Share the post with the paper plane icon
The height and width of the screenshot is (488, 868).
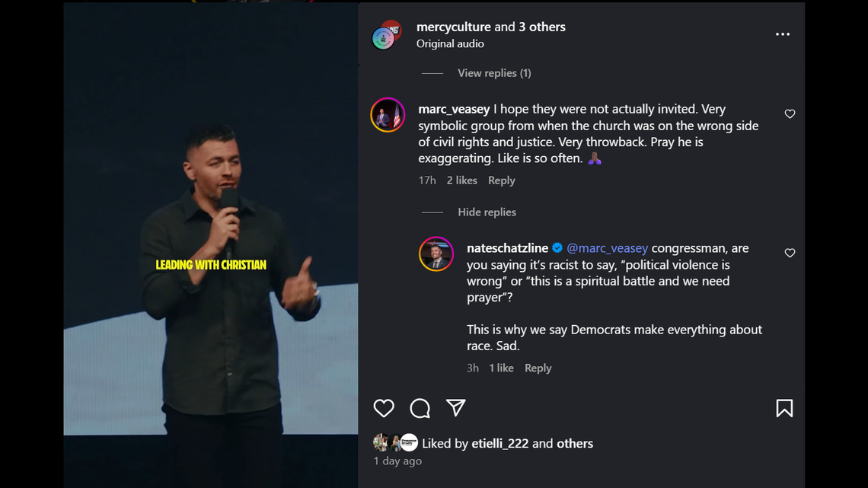click(455, 408)
